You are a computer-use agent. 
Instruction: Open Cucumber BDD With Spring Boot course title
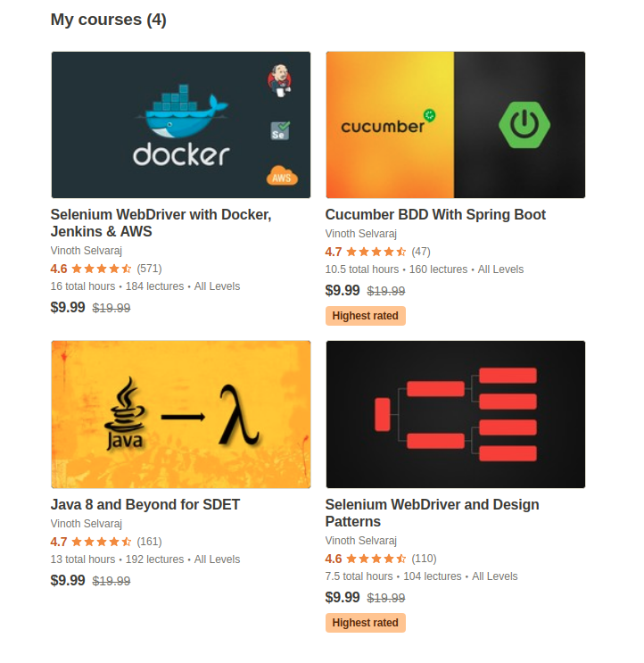[x=435, y=215]
